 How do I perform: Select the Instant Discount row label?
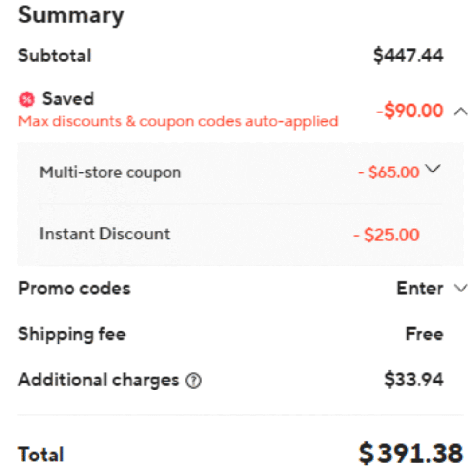[x=105, y=233]
